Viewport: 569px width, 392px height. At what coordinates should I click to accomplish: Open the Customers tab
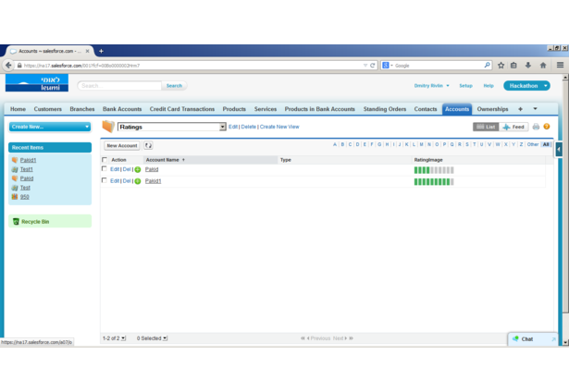tap(48, 109)
